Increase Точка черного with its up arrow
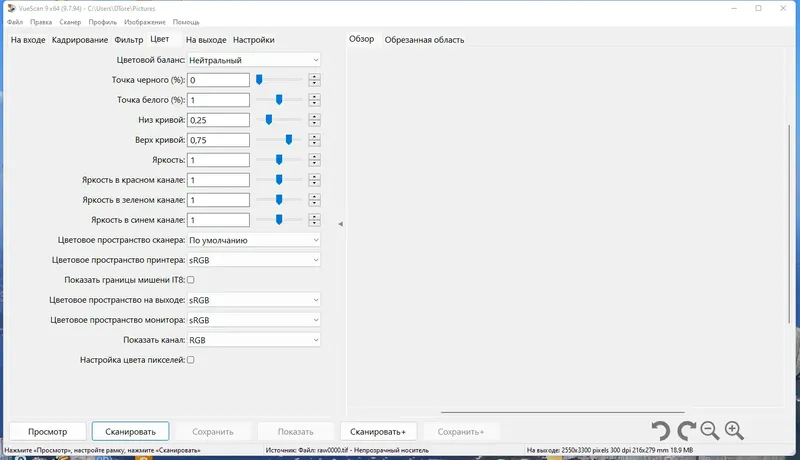The width and height of the screenshot is (800, 460). pyautogui.click(x=314, y=77)
